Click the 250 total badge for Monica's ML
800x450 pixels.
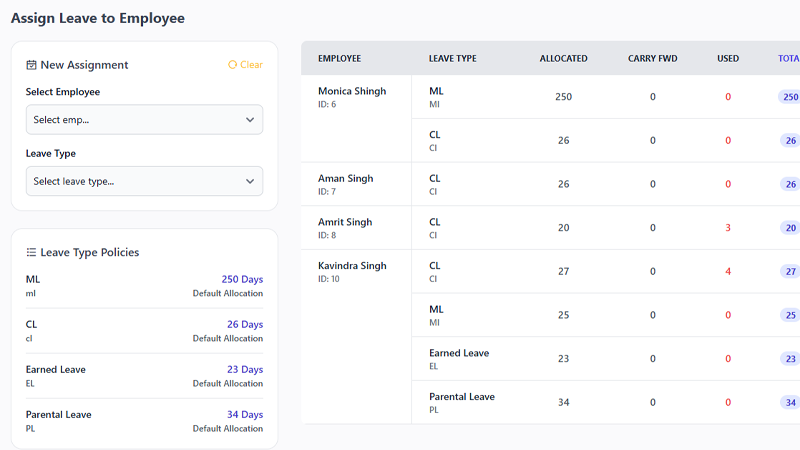(790, 97)
